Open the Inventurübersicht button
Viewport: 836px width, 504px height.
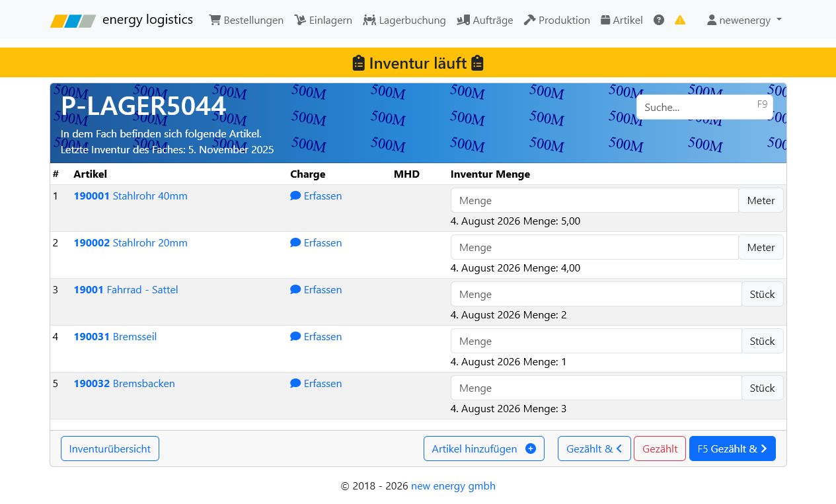click(x=110, y=449)
